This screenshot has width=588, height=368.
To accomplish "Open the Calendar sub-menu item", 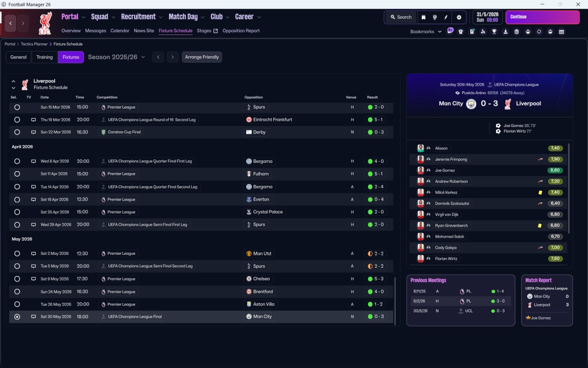I will [120, 31].
